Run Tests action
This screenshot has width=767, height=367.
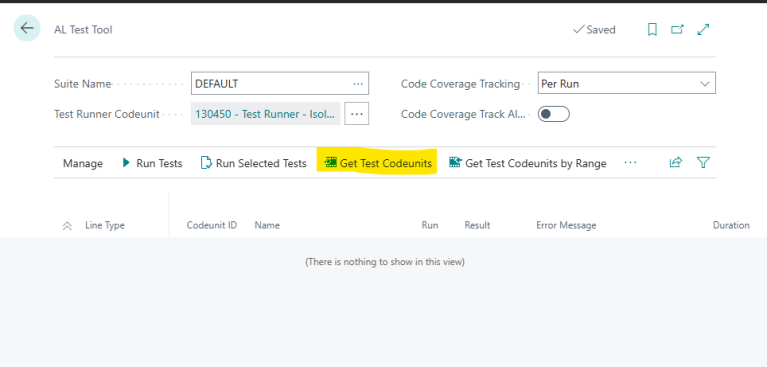coord(152,163)
